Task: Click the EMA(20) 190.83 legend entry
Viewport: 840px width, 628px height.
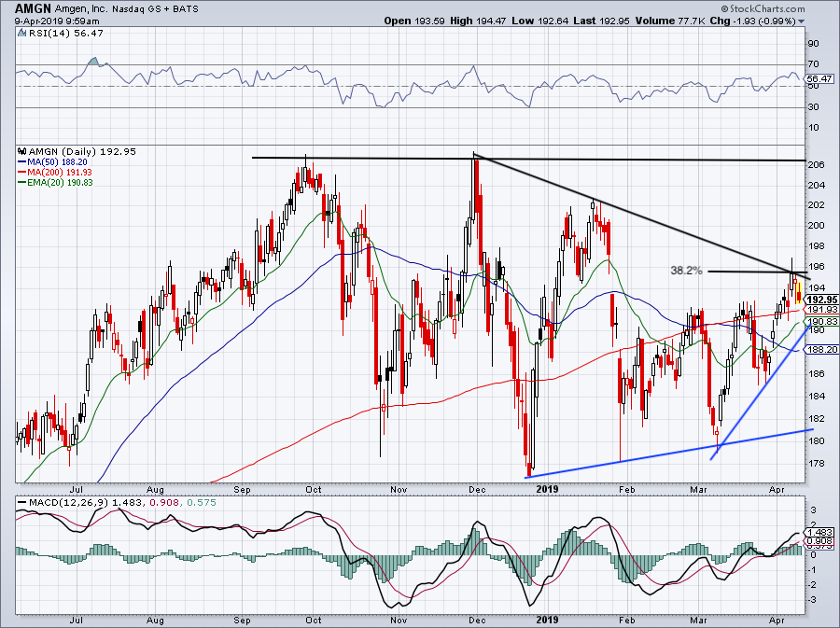Action: pos(55,182)
